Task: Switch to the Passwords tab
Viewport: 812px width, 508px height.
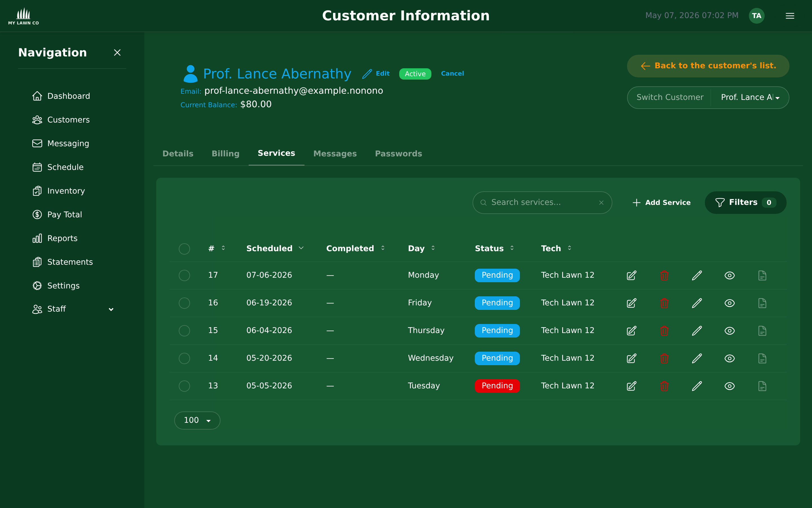Action: point(398,154)
